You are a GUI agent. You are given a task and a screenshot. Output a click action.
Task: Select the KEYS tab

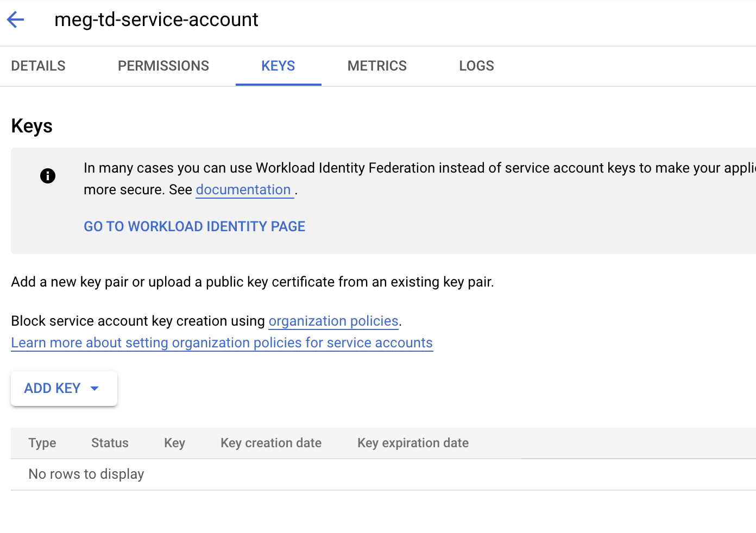click(x=278, y=66)
